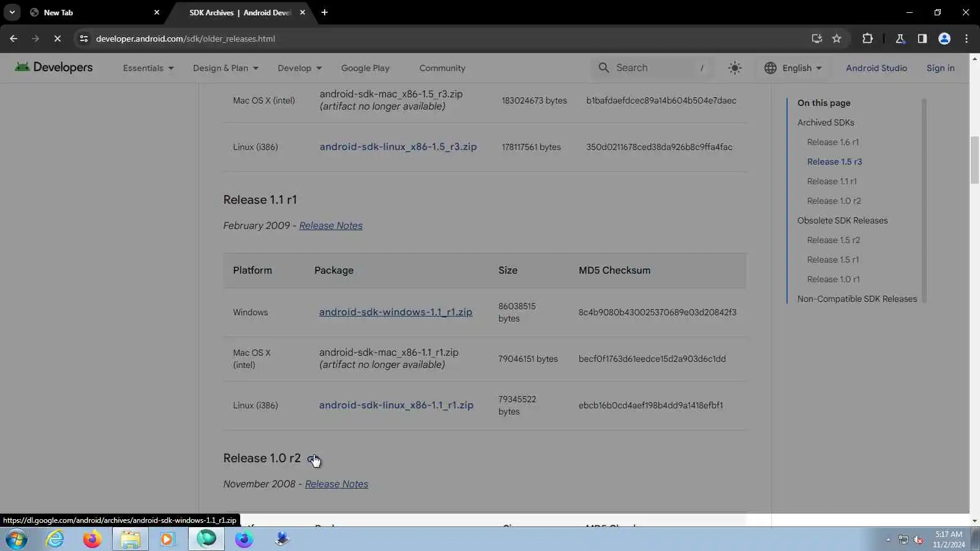Expand the Essentials menu
Screen dimensions: 980x551
pos(148,68)
